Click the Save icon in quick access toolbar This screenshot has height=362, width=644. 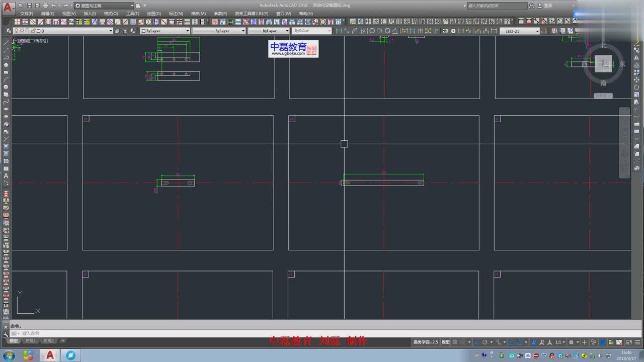(29, 5)
